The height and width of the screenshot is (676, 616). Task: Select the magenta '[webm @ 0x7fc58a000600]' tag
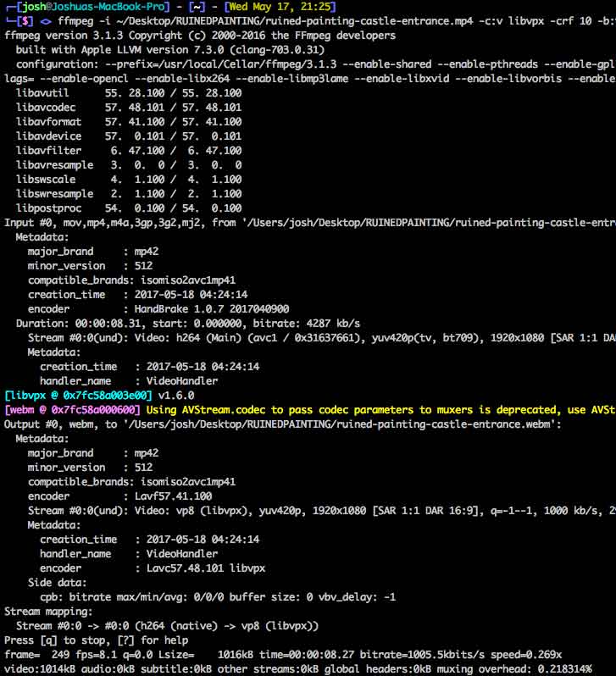click(x=72, y=410)
